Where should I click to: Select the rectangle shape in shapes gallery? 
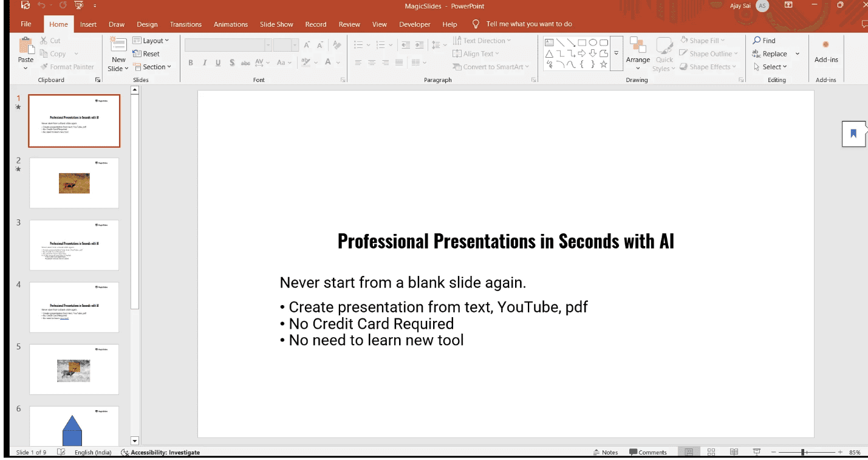pos(581,43)
